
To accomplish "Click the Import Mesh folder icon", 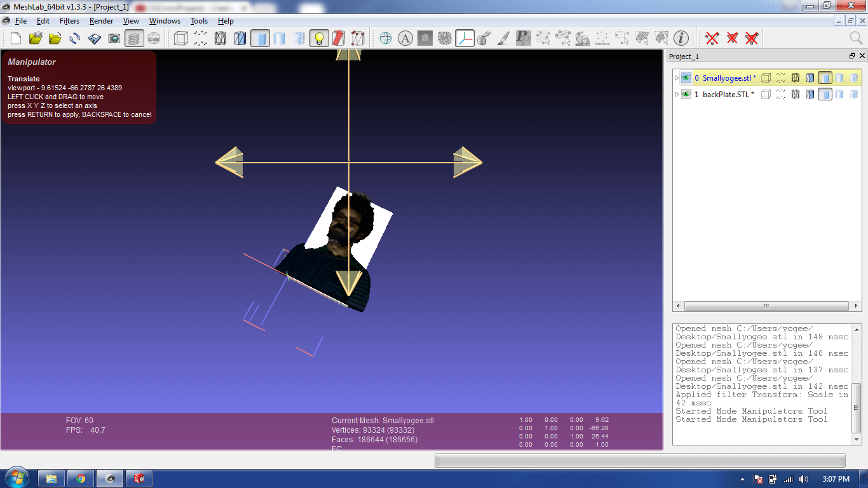I will pos(55,39).
